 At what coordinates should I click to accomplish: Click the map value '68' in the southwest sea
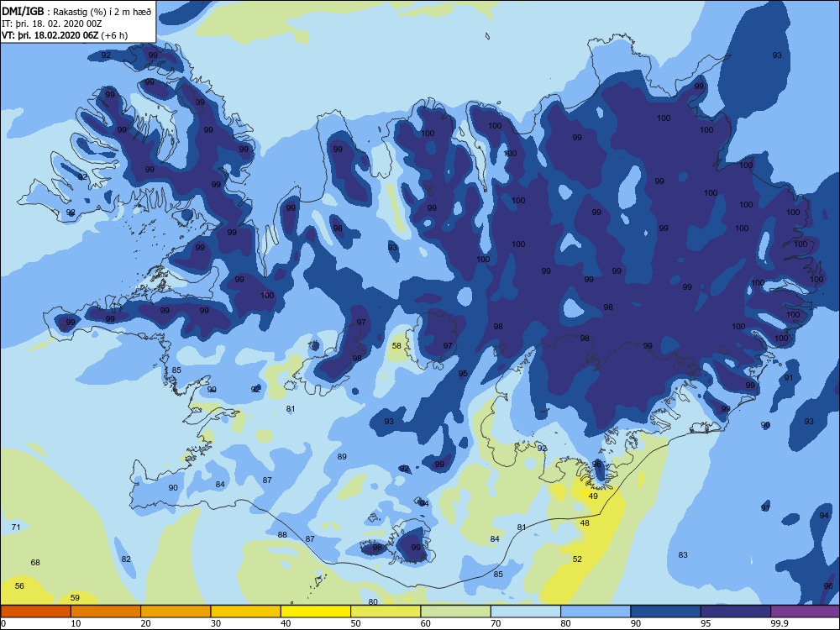tap(35, 563)
